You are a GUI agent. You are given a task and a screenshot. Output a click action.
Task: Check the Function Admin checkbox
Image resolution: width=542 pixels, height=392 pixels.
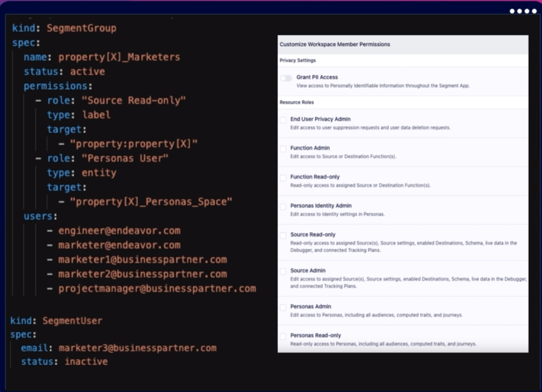click(x=283, y=149)
